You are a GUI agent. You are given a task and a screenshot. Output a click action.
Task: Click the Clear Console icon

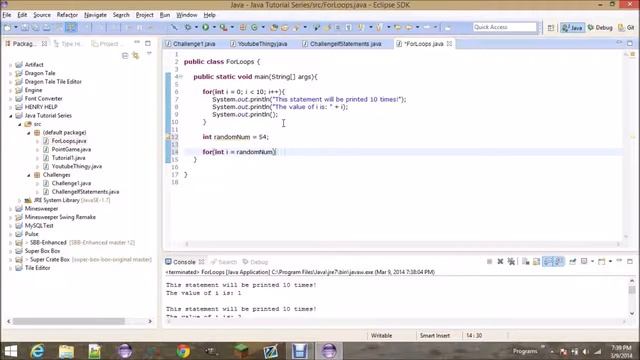(526, 262)
